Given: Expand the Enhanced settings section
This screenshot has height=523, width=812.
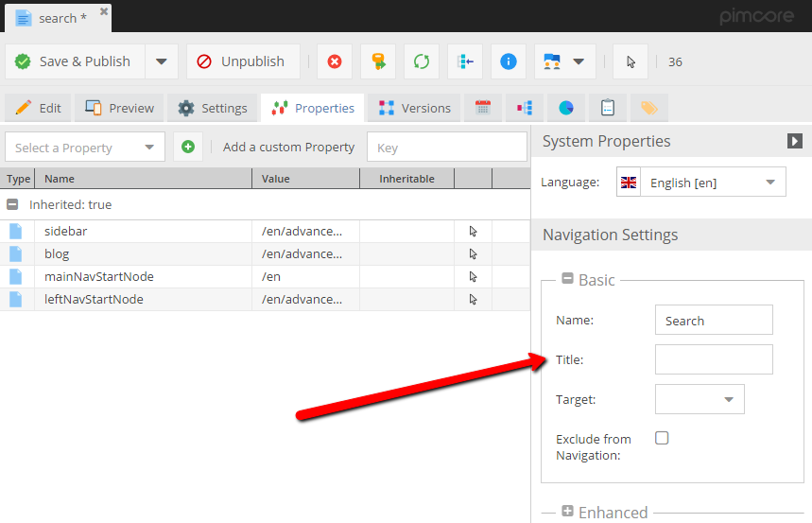Looking at the screenshot, I should pyautogui.click(x=567, y=512).
